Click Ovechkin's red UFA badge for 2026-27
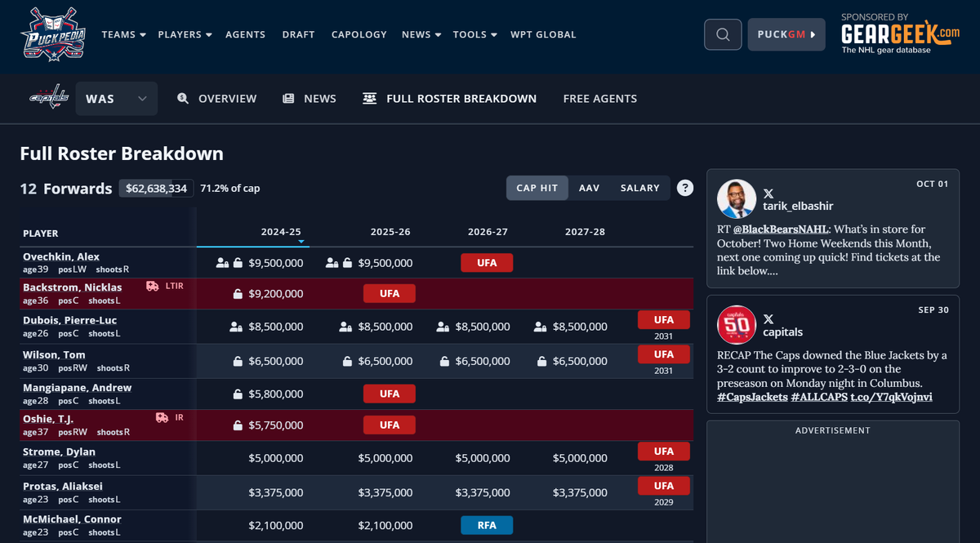Viewport: 980px width, 543px height. click(487, 263)
